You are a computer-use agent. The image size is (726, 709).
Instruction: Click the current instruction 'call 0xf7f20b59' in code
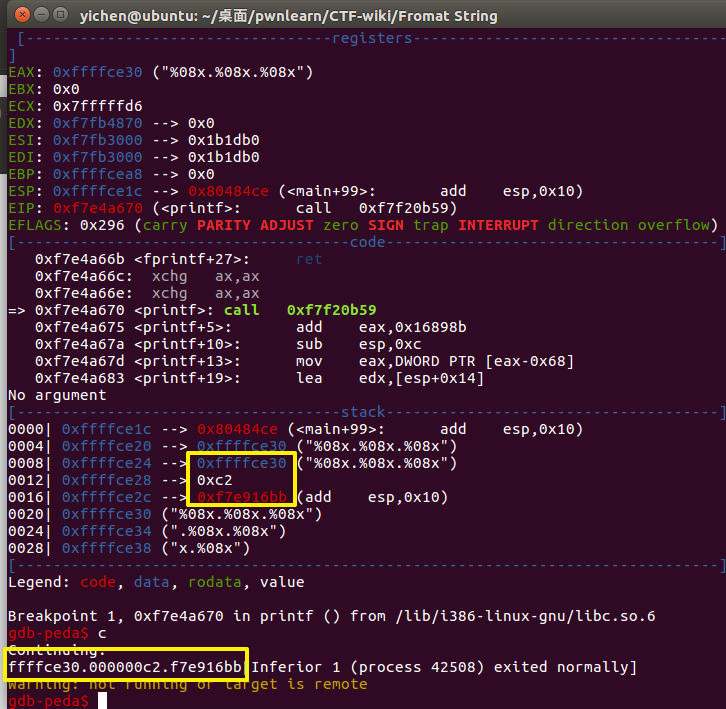[300, 310]
